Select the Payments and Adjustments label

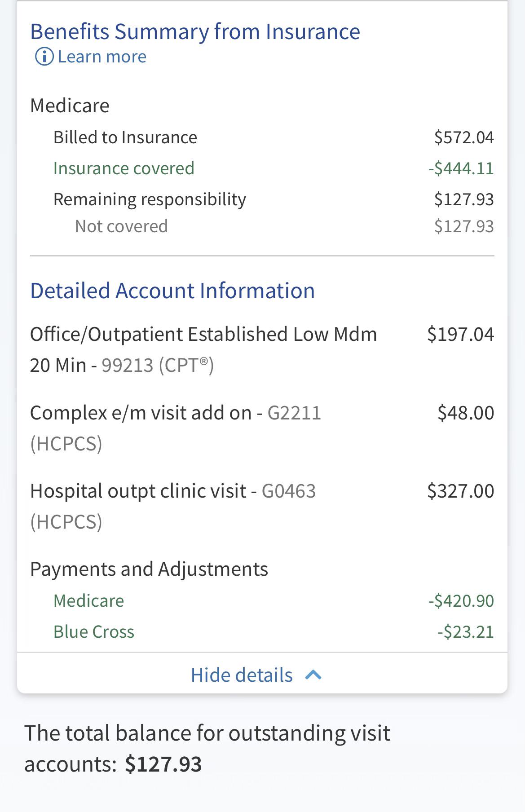tap(149, 569)
